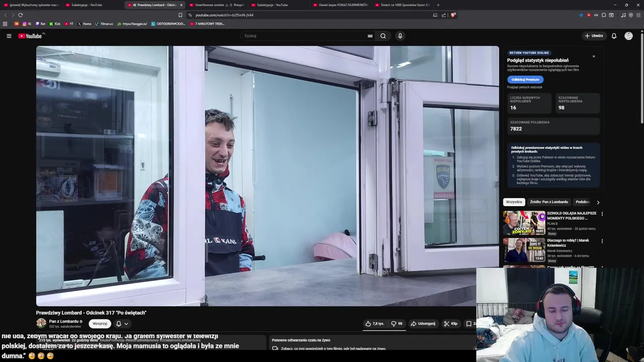644x362 pixels.
Task: Click the 'Odblokuj Premium' button
Action: [525, 79]
